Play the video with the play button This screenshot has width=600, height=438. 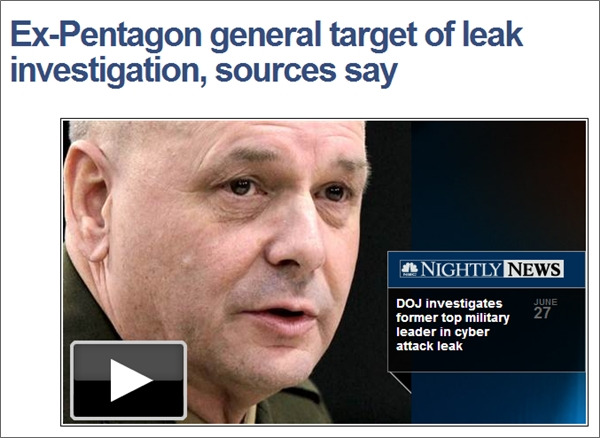point(129,381)
